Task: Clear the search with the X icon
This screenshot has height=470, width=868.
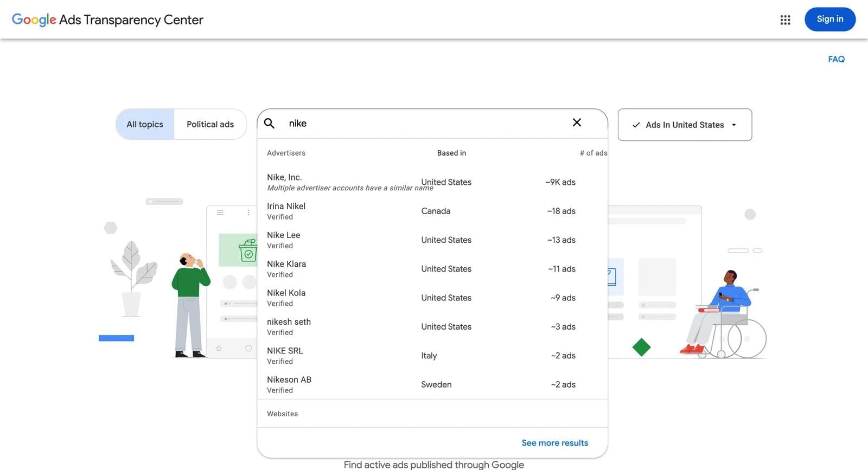Action: [x=577, y=123]
